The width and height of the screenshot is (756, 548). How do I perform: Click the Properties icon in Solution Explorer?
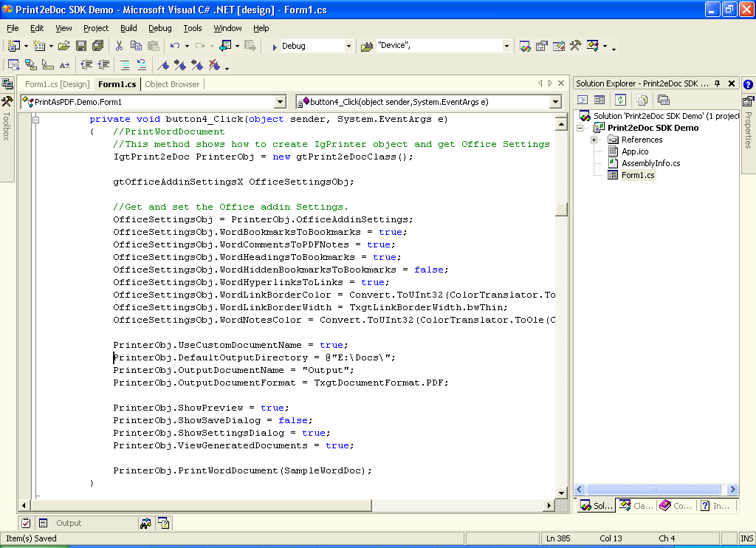tap(664, 100)
